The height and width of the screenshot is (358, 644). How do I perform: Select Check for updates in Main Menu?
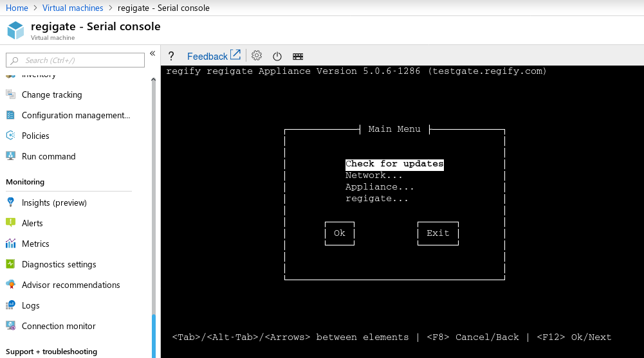[394, 164]
